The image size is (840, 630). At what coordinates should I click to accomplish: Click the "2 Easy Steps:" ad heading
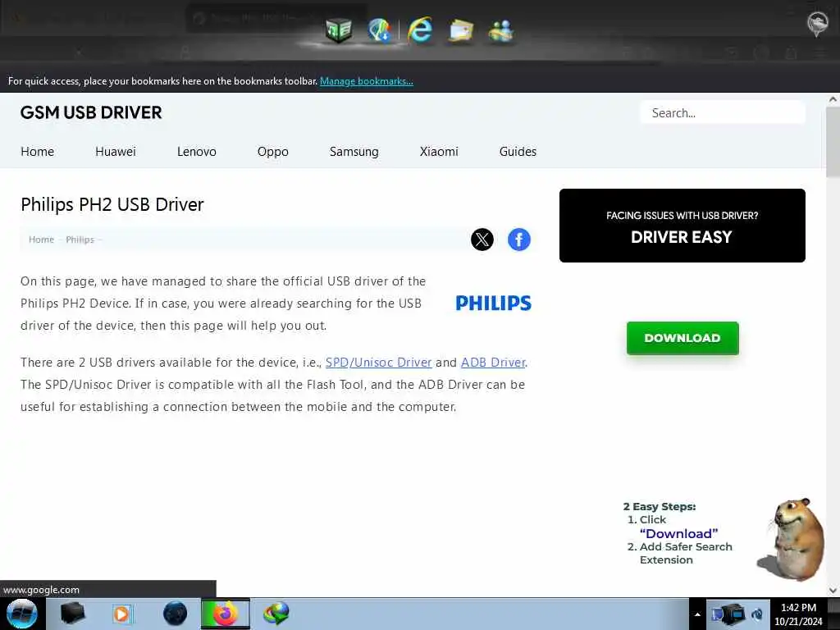tap(660, 506)
